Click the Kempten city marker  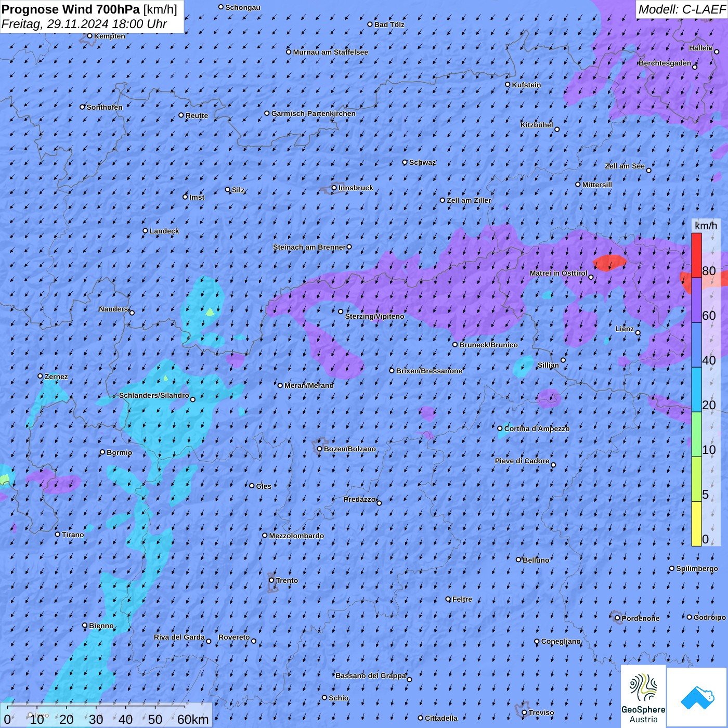(x=89, y=36)
